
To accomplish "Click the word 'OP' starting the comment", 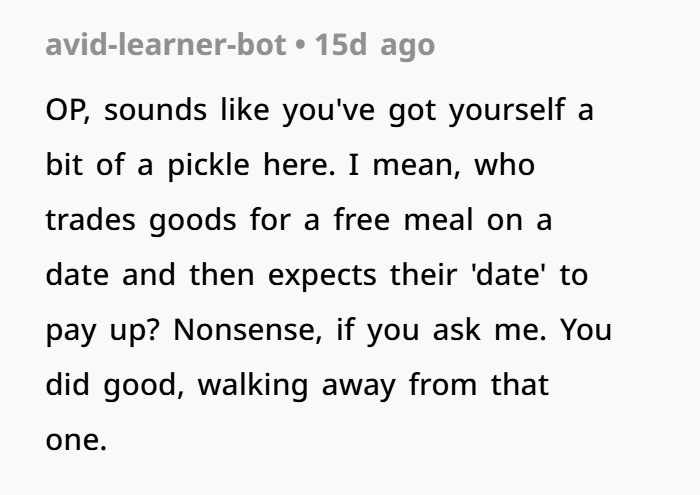I will click(67, 111).
